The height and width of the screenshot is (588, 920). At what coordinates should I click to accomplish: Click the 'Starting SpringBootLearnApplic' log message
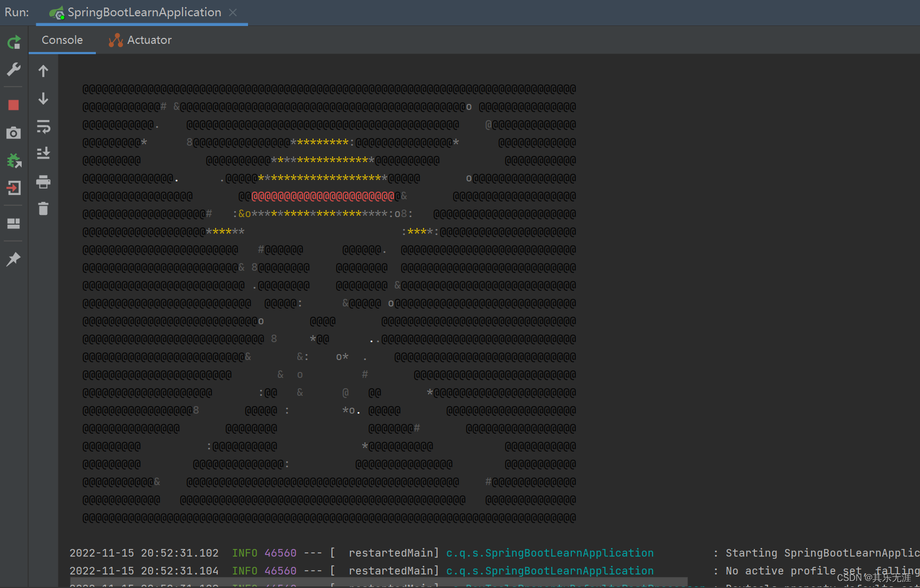tap(823, 553)
